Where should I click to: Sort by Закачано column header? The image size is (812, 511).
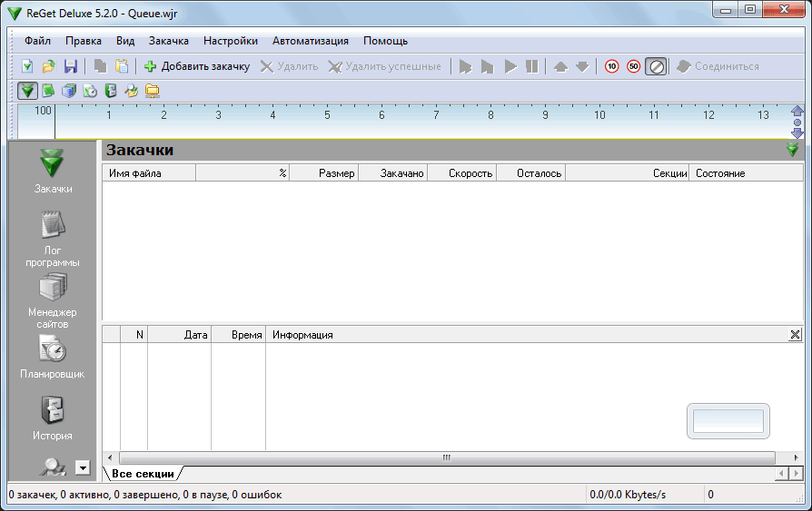click(x=393, y=173)
